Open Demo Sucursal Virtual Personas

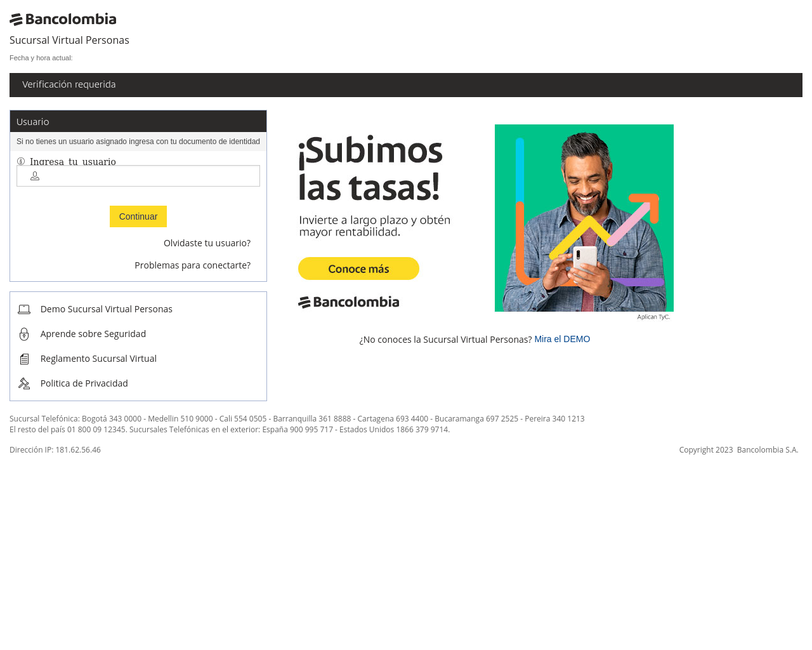click(107, 309)
